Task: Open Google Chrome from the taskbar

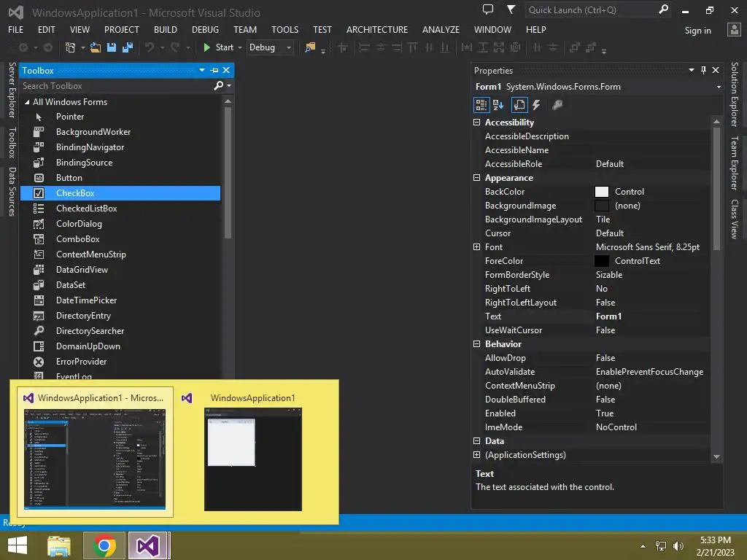Action: 104,545
